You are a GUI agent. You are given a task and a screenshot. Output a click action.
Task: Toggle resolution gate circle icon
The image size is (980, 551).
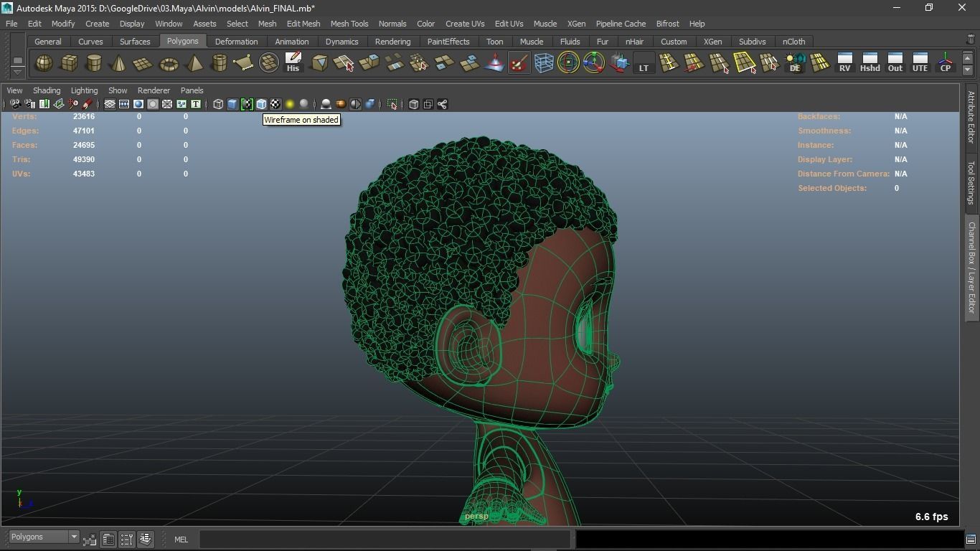tap(138, 104)
